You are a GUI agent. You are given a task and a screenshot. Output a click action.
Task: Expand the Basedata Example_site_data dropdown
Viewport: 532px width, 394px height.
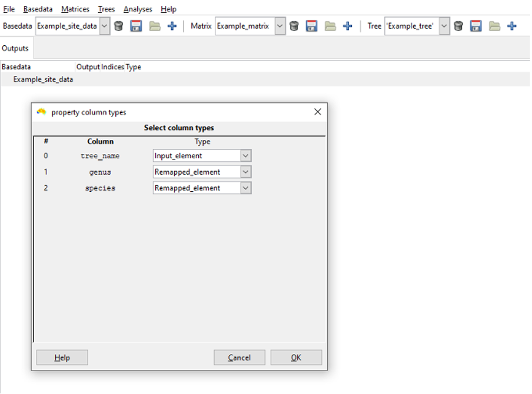click(104, 26)
